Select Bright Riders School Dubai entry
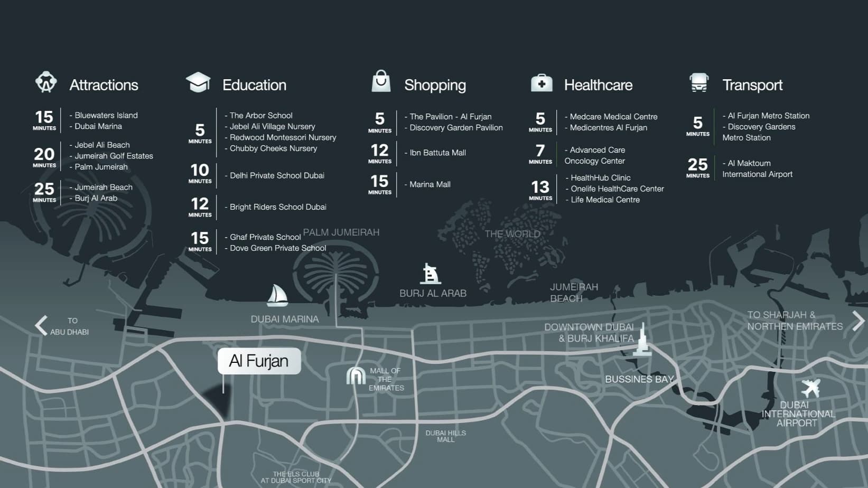The height and width of the screenshot is (488, 868). [275, 207]
